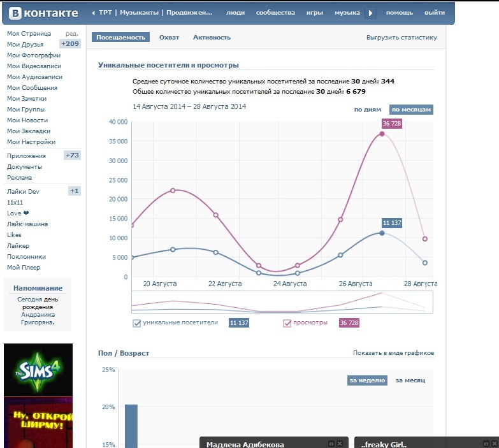Open the Love app link
The width and height of the screenshot is (499, 448).
(18, 213)
